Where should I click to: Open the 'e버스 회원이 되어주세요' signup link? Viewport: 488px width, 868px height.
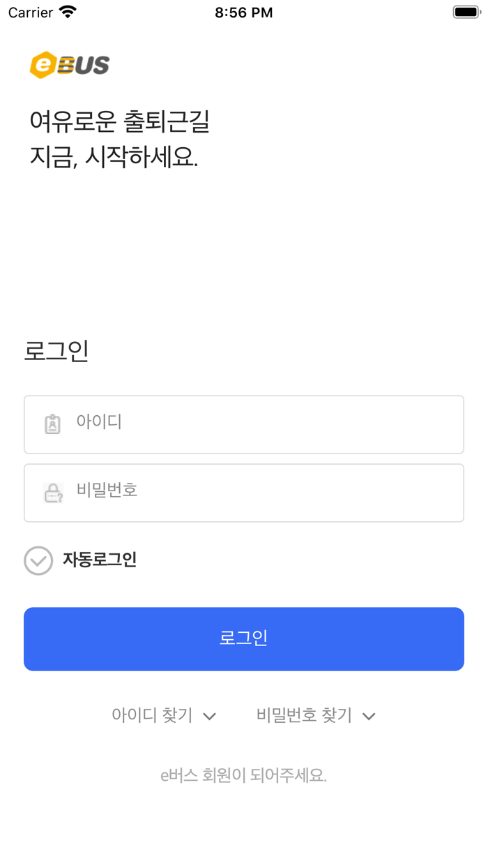click(x=243, y=775)
